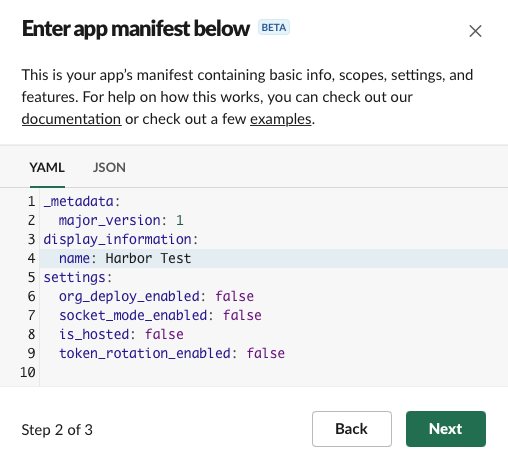Click the is_hosted: false line
The width and height of the screenshot is (508, 468).
tap(274, 334)
